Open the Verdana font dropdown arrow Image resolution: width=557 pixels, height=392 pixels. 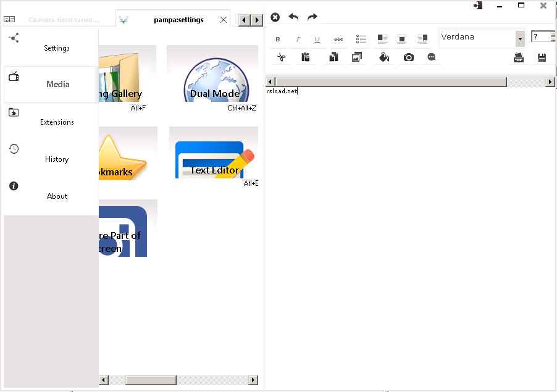[x=520, y=39]
